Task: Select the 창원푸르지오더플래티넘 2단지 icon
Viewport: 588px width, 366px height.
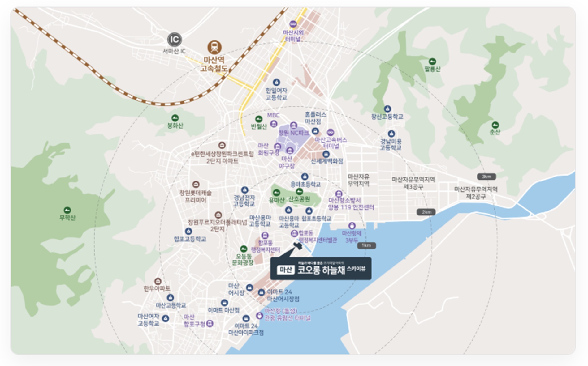Action: pyautogui.click(x=218, y=215)
